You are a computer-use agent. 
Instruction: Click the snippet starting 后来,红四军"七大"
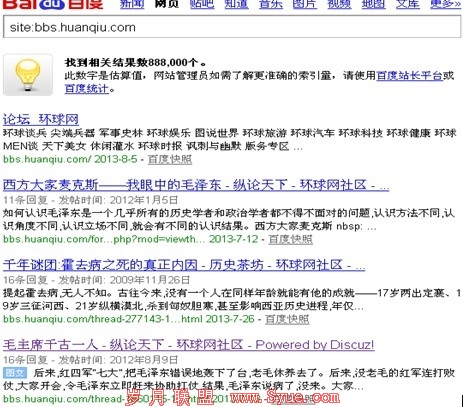(x=229, y=379)
